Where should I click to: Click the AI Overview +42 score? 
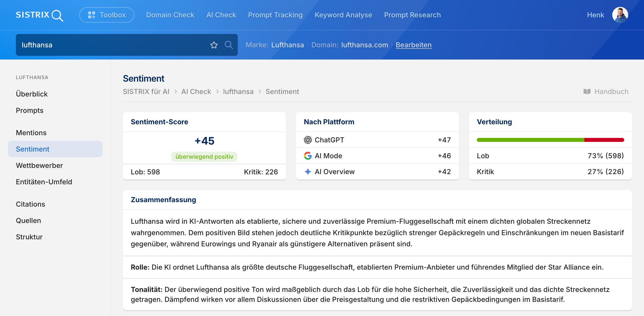pyautogui.click(x=444, y=172)
